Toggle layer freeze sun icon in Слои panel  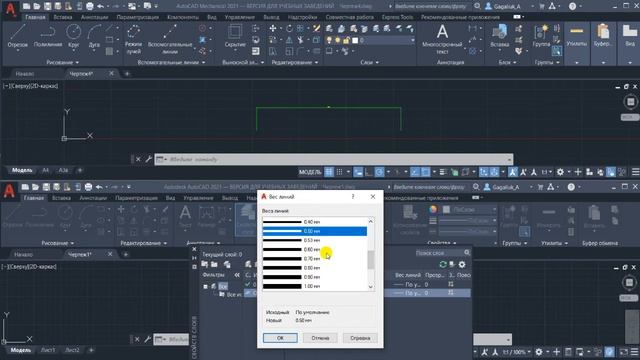pos(338,40)
